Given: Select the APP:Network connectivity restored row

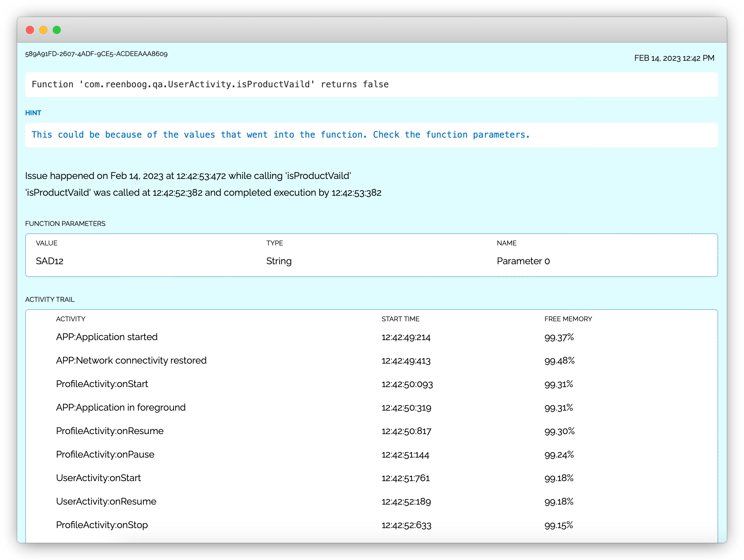Looking at the screenshot, I should pyautogui.click(x=131, y=361).
